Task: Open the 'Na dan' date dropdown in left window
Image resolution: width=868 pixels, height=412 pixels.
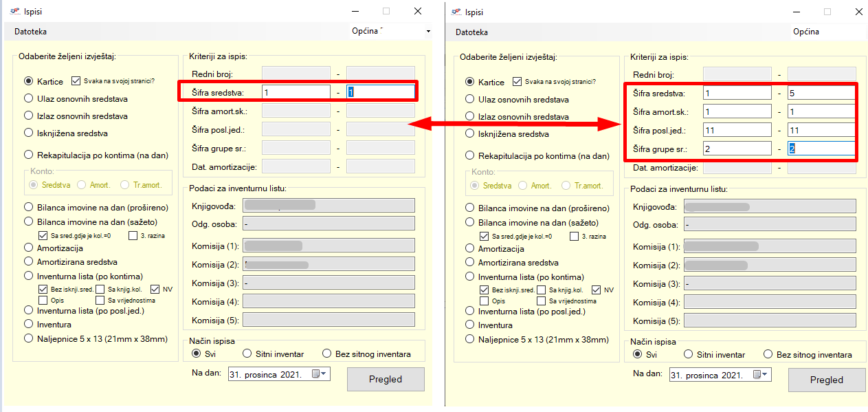Action: [324, 374]
